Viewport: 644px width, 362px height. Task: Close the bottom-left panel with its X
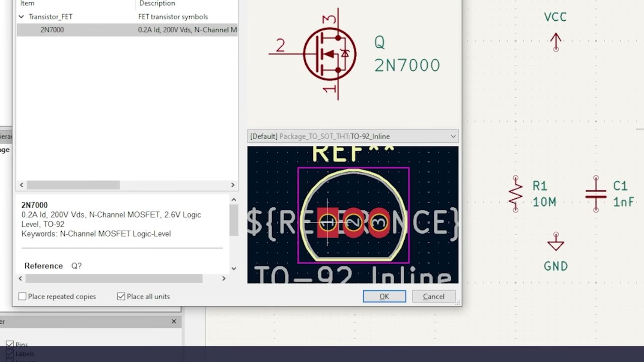(174, 321)
